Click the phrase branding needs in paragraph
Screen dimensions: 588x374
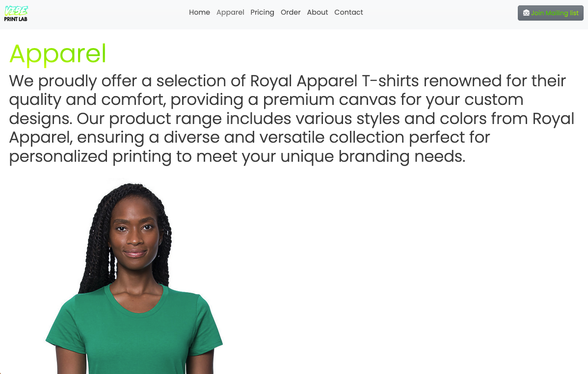click(401, 156)
